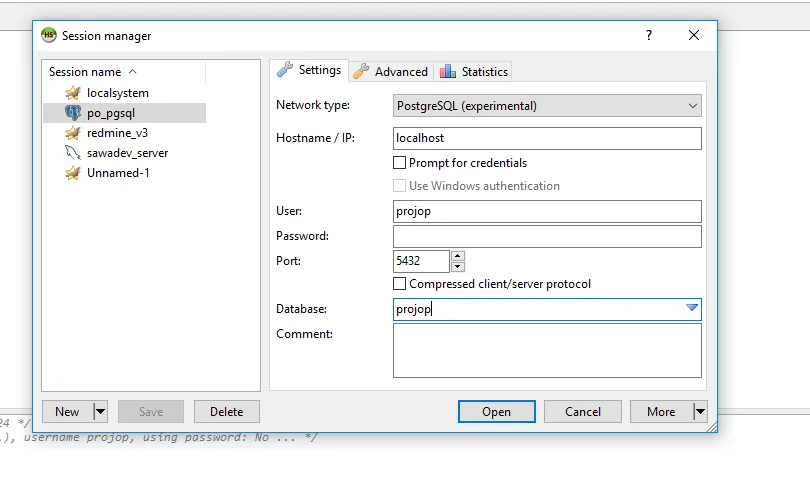The height and width of the screenshot is (478, 810).
Task: Click the Statistics bar chart icon
Action: point(447,71)
